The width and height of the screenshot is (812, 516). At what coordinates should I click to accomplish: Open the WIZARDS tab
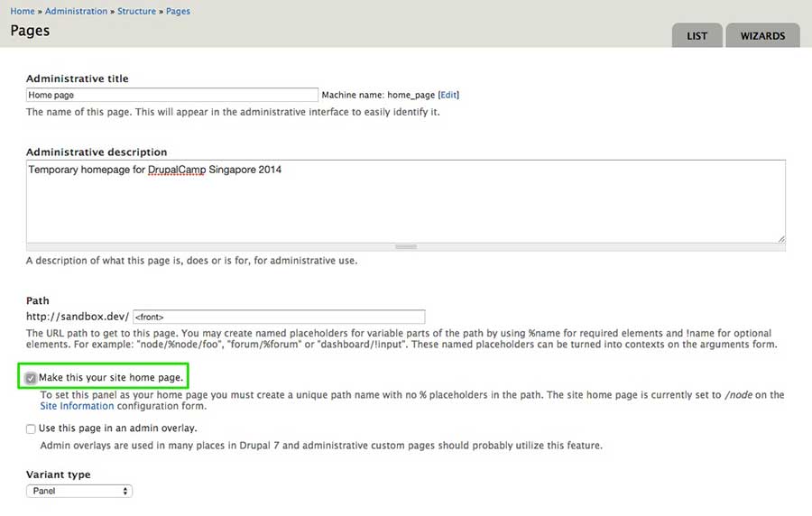762,36
